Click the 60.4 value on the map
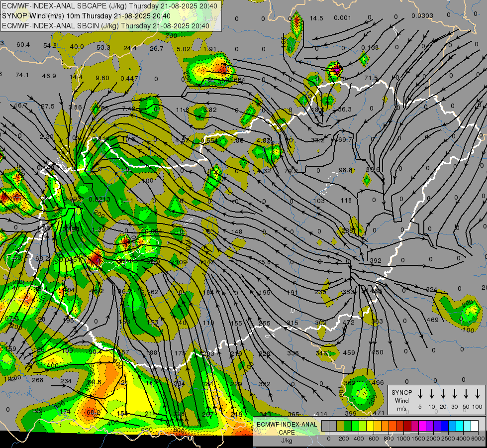487x448 pixels. pyautogui.click(x=23, y=45)
